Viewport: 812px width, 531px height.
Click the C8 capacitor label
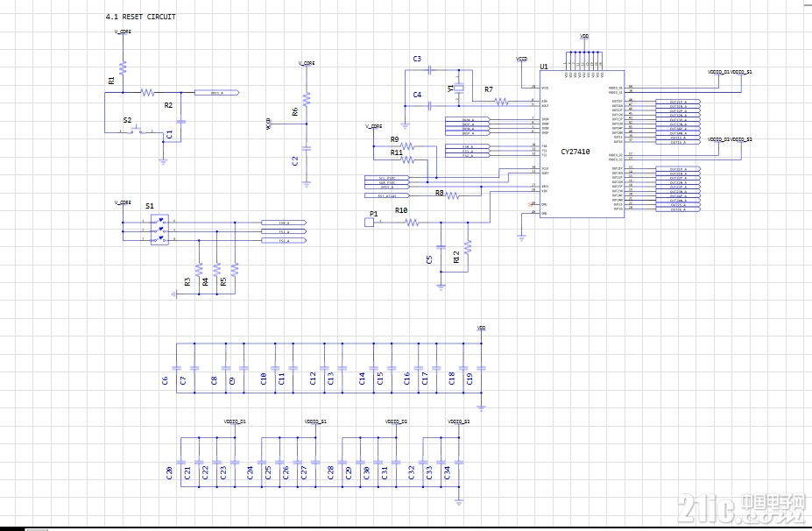(x=214, y=380)
